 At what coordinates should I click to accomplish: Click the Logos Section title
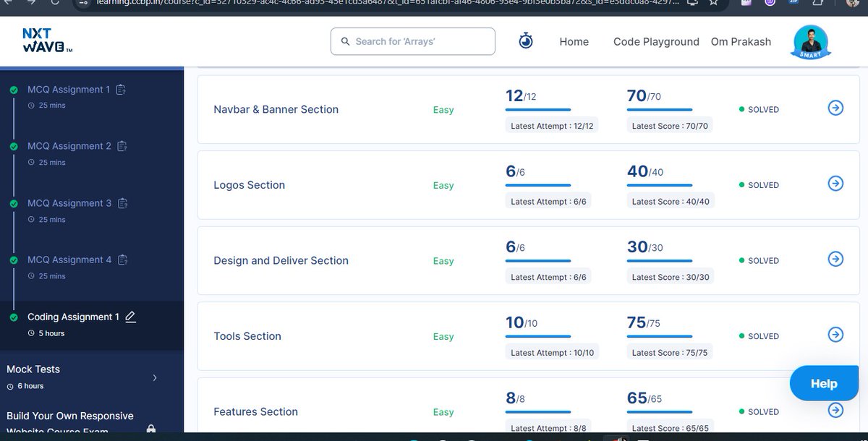(x=249, y=185)
